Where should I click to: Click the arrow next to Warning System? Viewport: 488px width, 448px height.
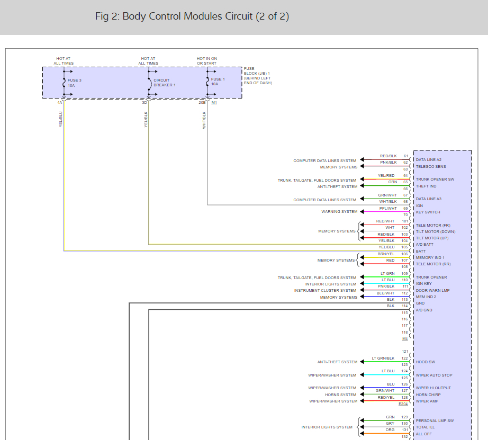362,212
